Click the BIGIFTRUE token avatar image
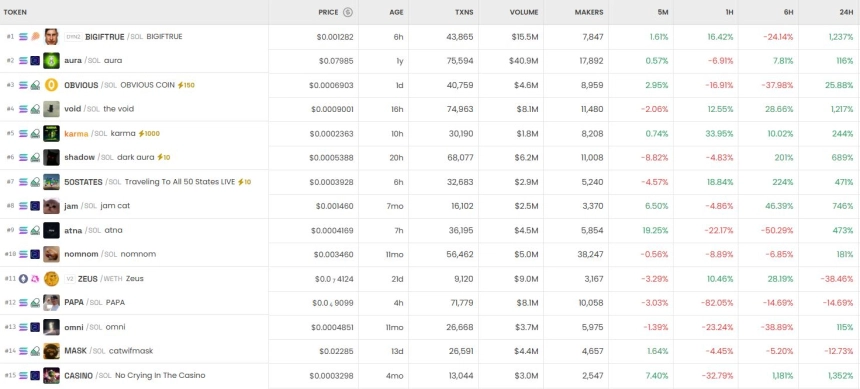The height and width of the screenshot is (389, 860). pos(51,36)
